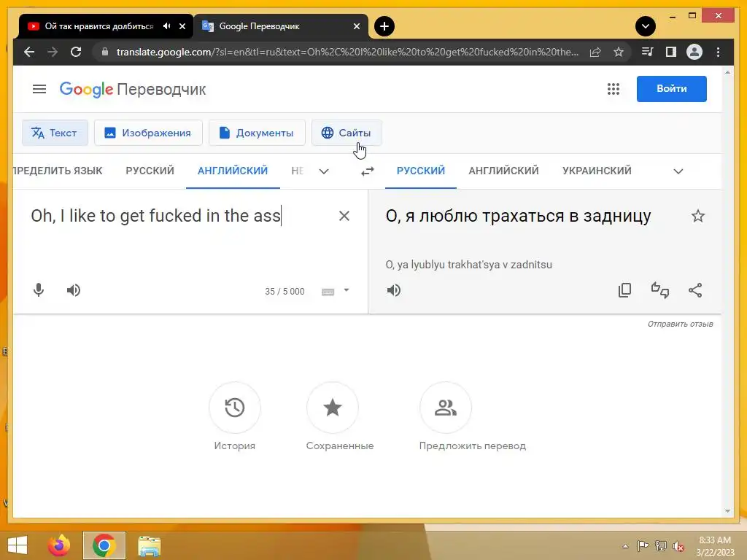Viewport: 747px width, 560px height.
Task: Open the virtual keyboard icon
Action: point(328,292)
